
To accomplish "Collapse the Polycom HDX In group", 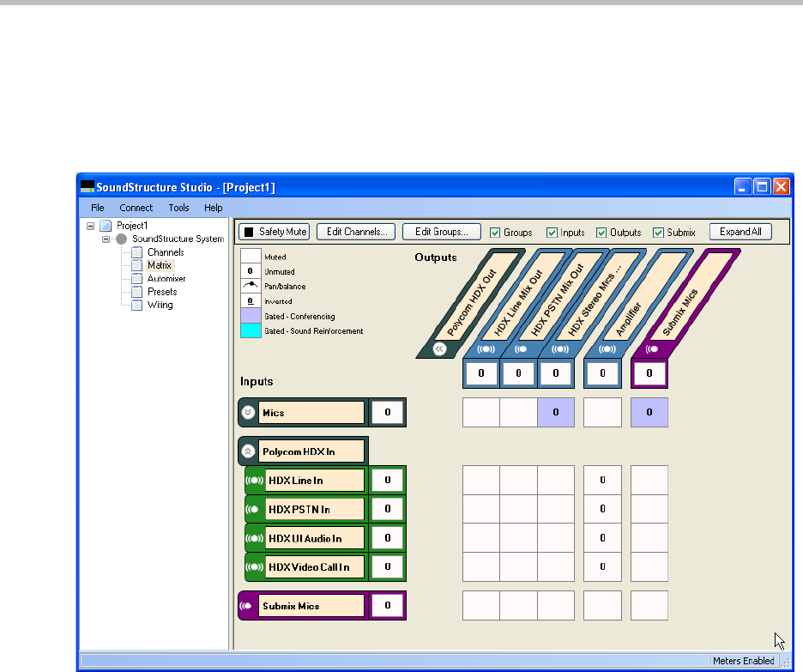I will click(x=249, y=451).
